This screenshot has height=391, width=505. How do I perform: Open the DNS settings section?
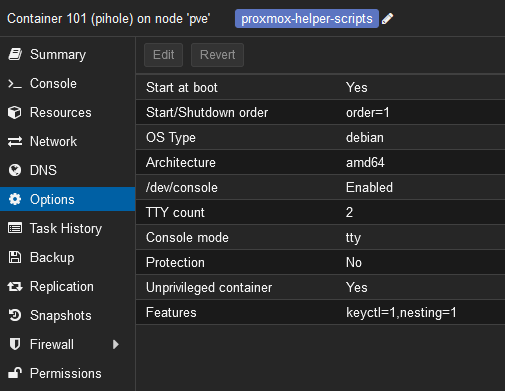point(67,170)
